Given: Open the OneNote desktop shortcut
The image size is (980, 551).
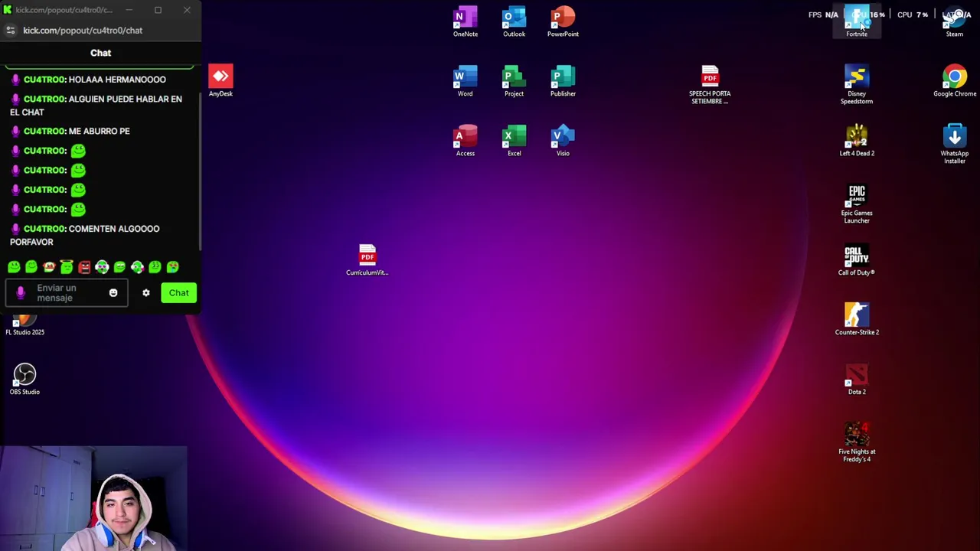Looking at the screenshot, I should (x=465, y=21).
